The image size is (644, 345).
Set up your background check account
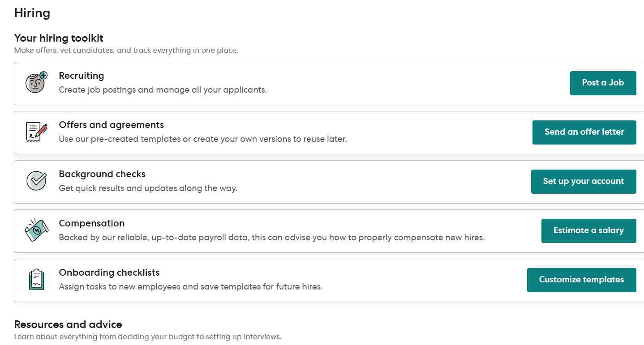[584, 181]
